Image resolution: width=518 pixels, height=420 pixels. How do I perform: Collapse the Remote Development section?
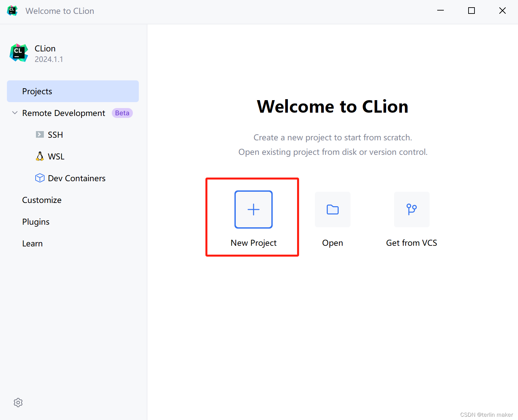point(15,113)
